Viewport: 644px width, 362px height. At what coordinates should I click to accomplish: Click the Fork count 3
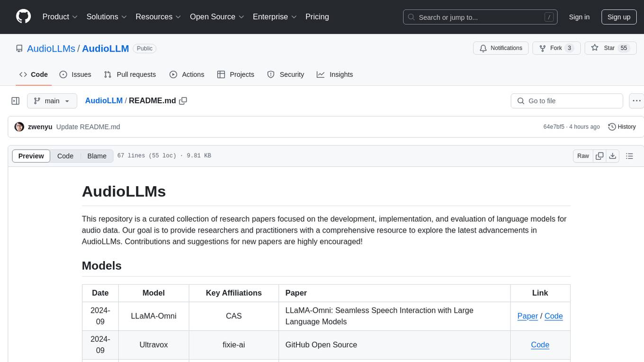[570, 48]
